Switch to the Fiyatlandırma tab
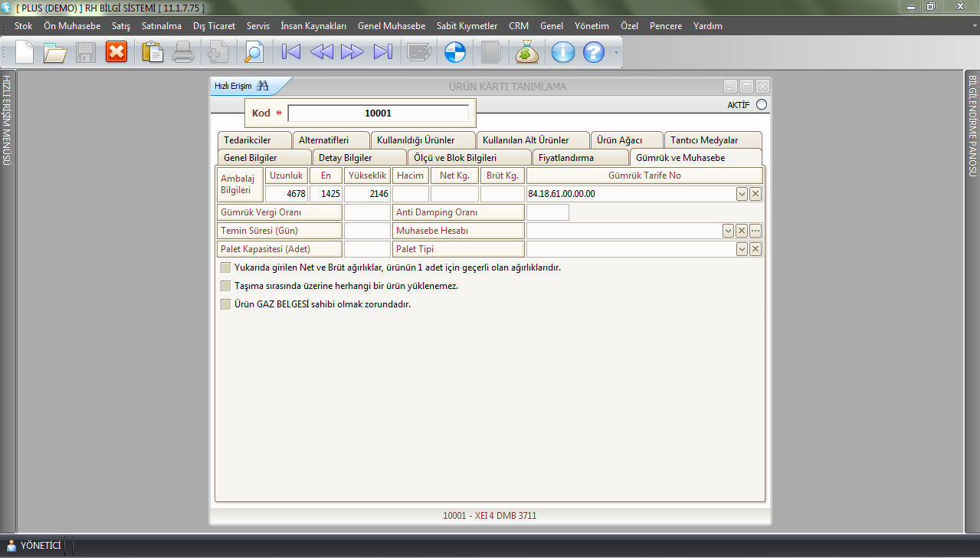The width and height of the screenshot is (980, 558). click(565, 158)
